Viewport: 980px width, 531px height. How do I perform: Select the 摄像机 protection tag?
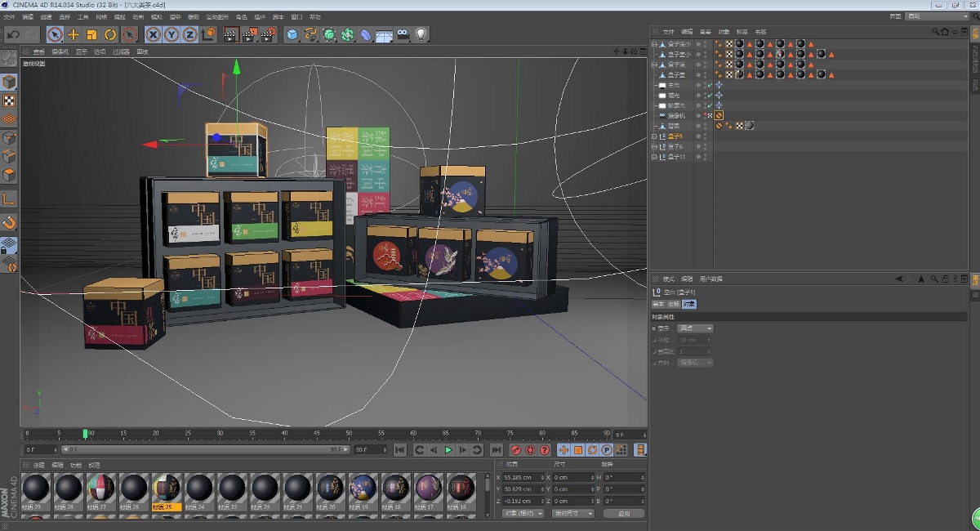click(x=719, y=116)
